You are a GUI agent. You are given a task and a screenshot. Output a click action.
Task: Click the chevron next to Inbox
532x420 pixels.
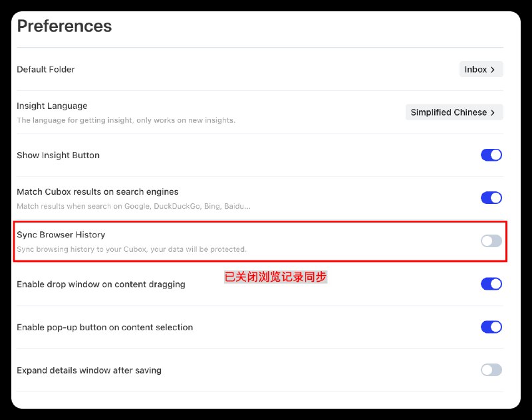[493, 69]
